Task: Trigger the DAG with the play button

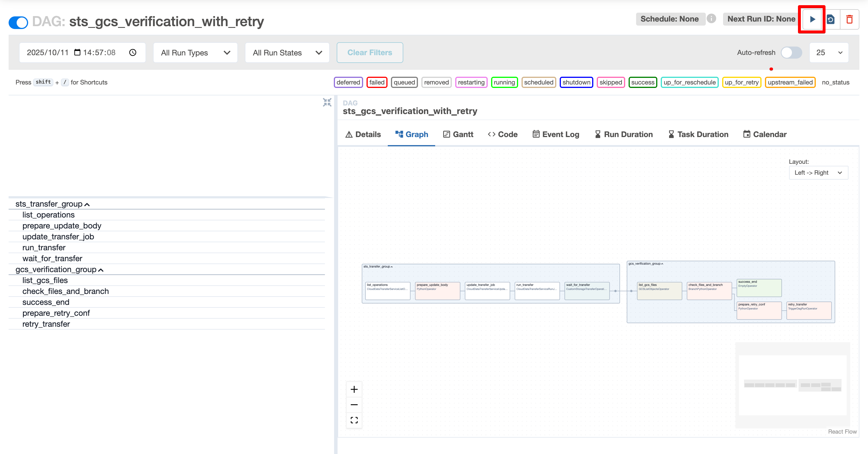Action: click(x=812, y=19)
